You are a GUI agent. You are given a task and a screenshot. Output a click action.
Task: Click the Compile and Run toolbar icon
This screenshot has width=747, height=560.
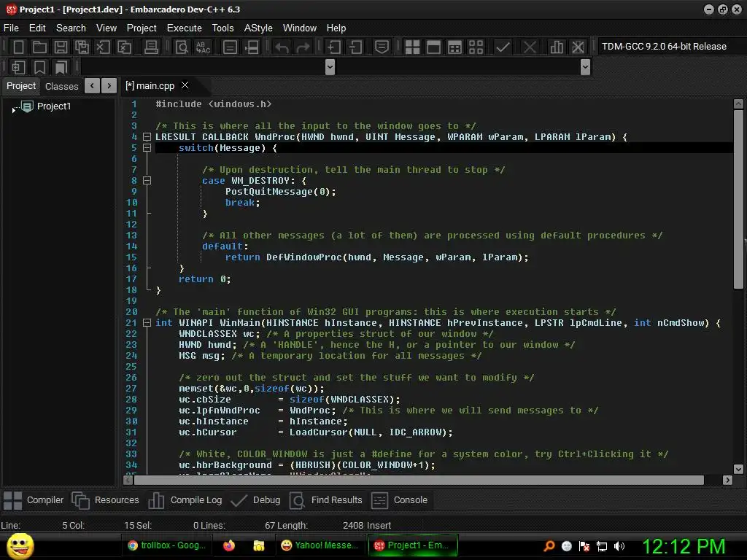[x=455, y=47]
